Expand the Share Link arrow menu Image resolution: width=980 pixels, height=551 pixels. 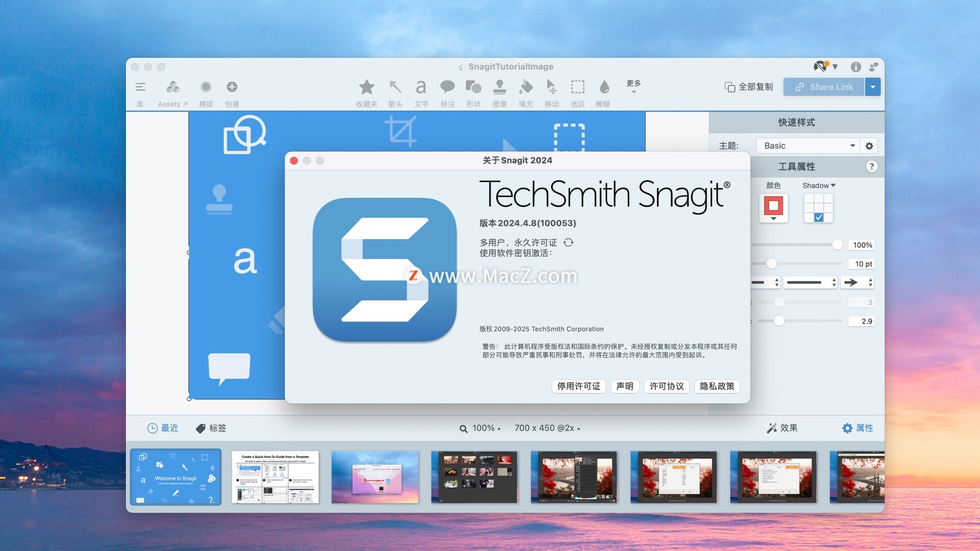(873, 87)
